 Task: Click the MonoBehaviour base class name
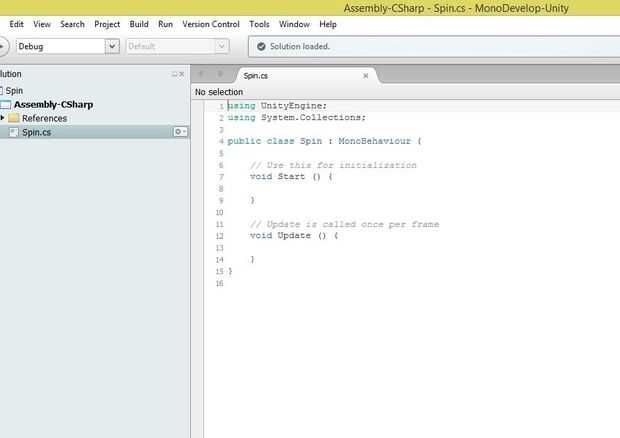(374, 141)
